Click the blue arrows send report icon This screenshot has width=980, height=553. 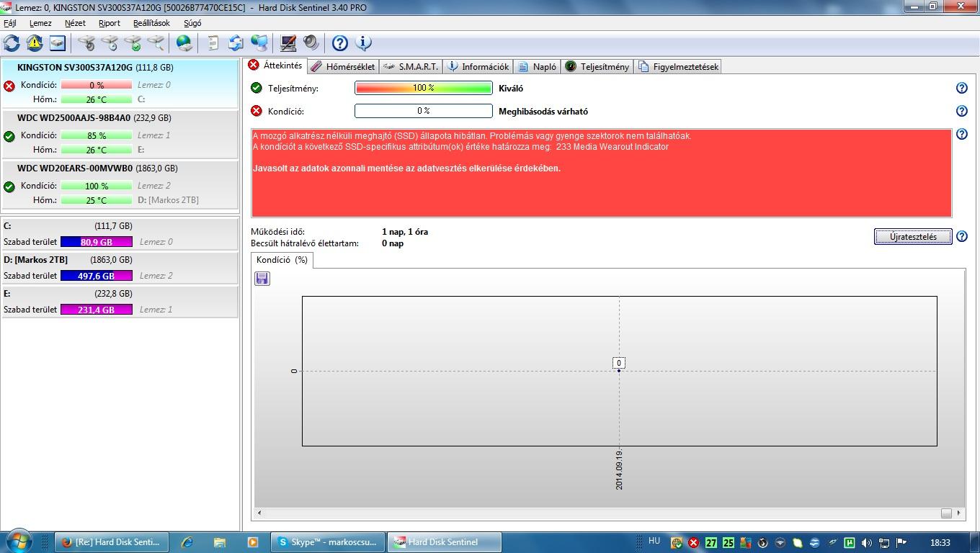[x=236, y=43]
